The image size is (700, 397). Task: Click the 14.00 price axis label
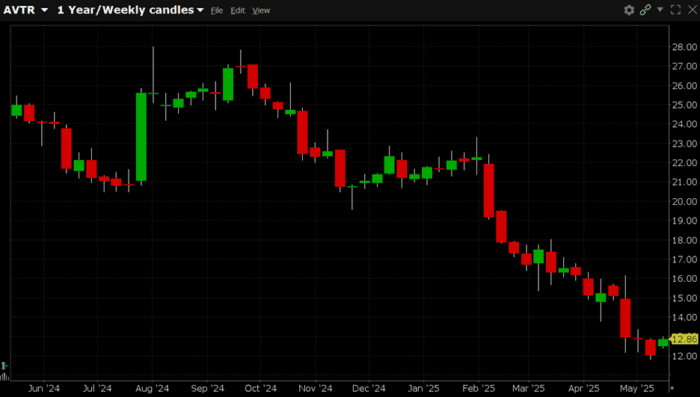684,317
